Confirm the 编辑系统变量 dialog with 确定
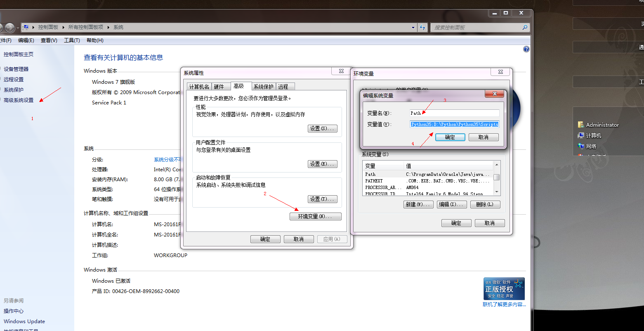This screenshot has width=644, height=331. coord(450,137)
